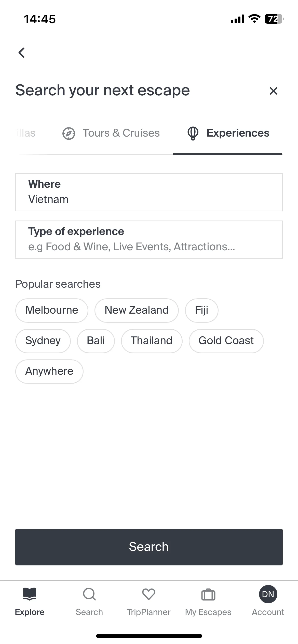Choose the New Zealand chip
Screen dimensions: 298x644
click(137, 310)
